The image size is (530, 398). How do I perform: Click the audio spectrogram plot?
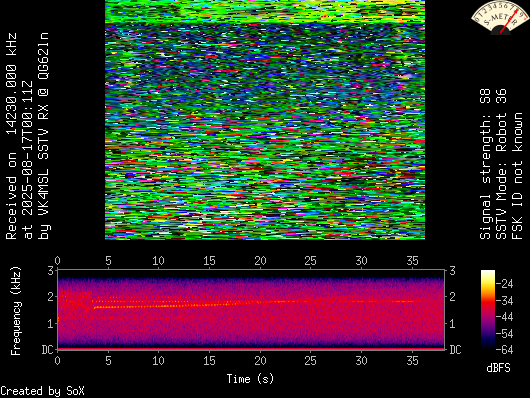[x=251, y=309]
